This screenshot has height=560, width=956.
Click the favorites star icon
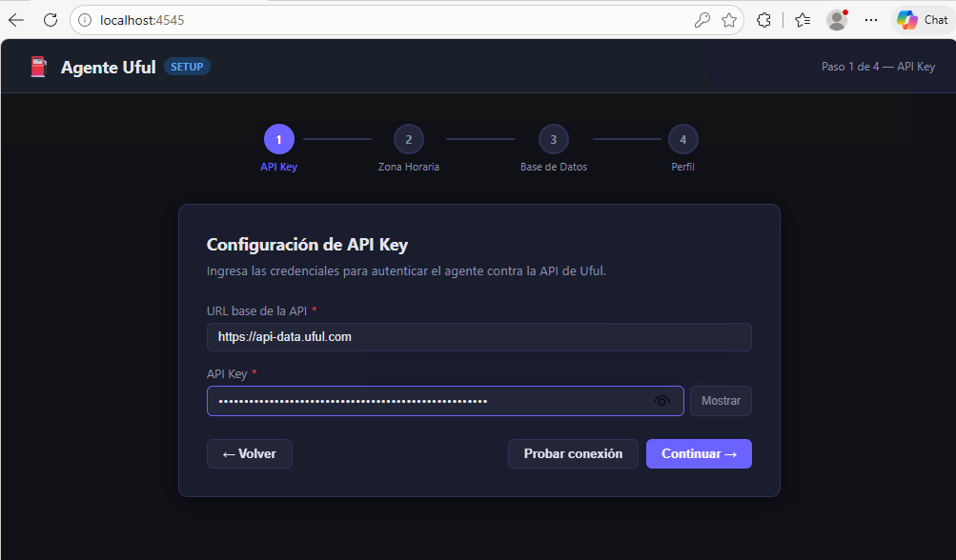point(729,19)
